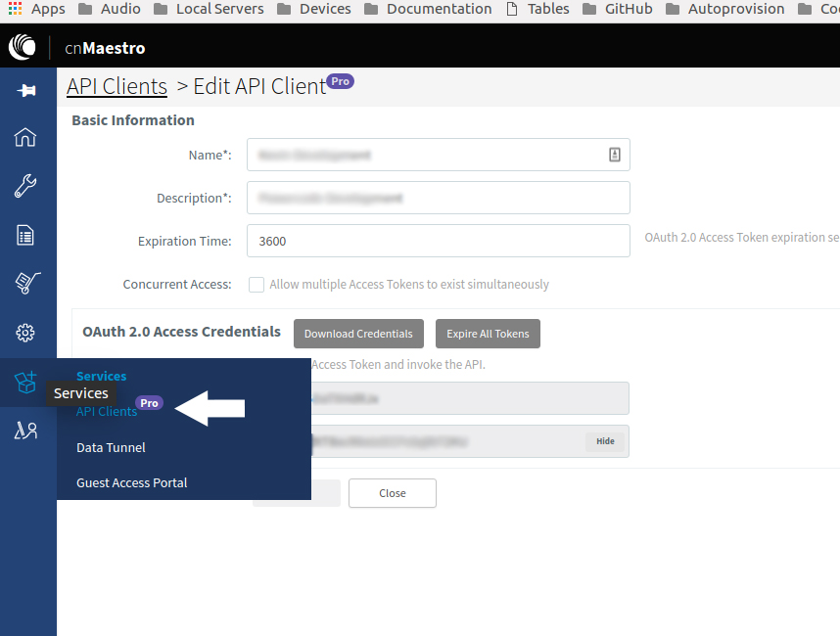Focus the Name input field
840x636 pixels.
click(439, 155)
